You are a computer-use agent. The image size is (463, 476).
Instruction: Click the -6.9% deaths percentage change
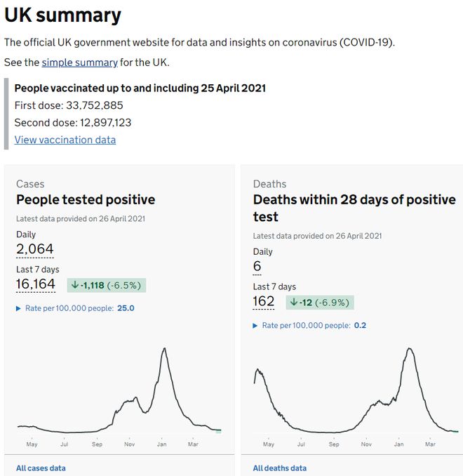(x=333, y=303)
